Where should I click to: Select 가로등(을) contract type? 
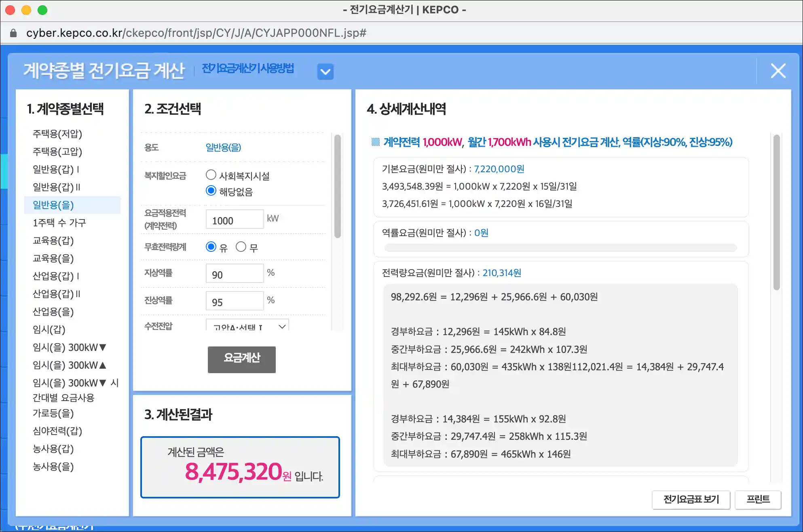53,413
